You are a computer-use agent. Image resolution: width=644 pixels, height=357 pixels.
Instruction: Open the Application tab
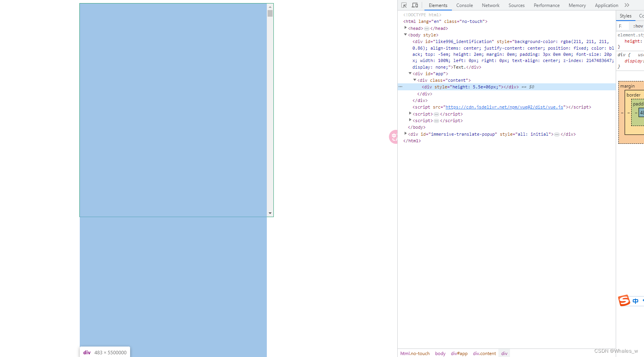[606, 5]
